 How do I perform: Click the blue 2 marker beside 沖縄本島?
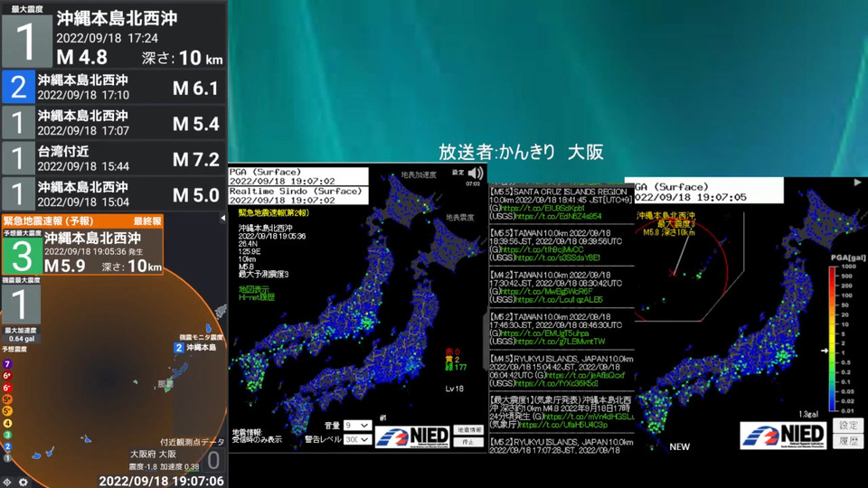179,347
